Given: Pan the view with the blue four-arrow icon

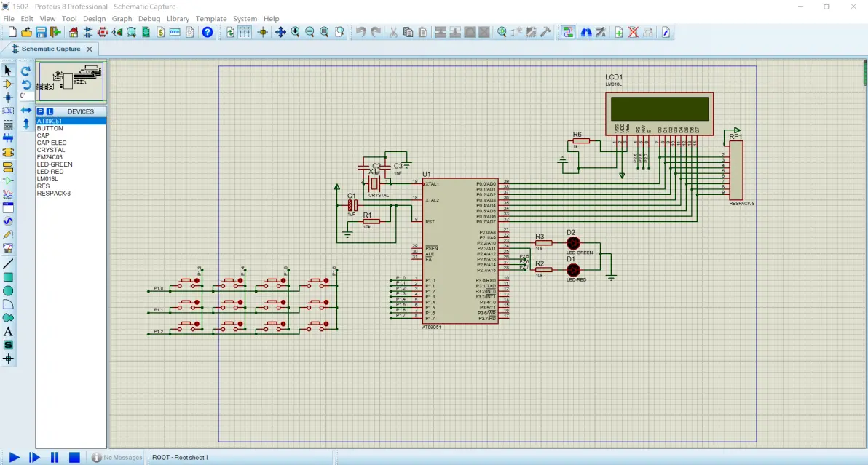Looking at the screenshot, I should pyautogui.click(x=280, y=33).
